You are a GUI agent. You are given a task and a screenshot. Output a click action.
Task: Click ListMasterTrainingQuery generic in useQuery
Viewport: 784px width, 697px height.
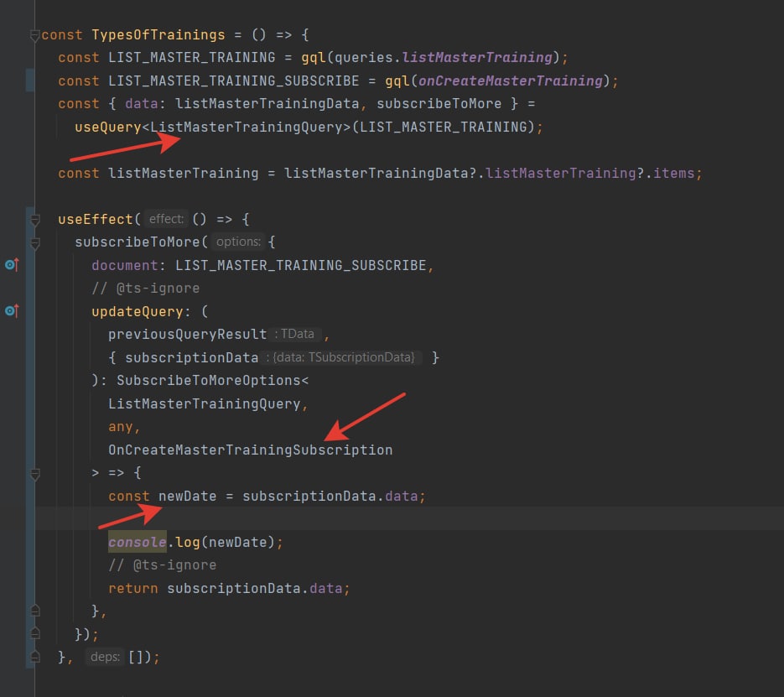(x=246, y=127)
